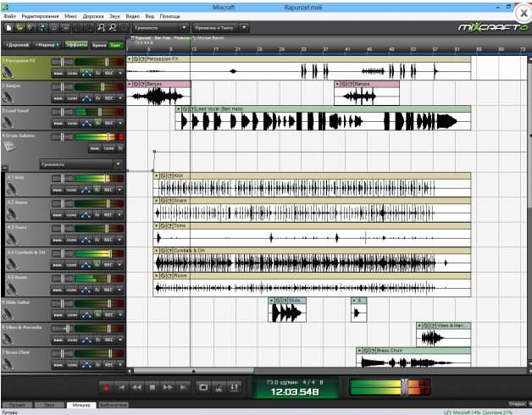This screenshot has width=532, height=415.
Task: Click the Burn CD toolbar icon
Action: tap(53, 28)
